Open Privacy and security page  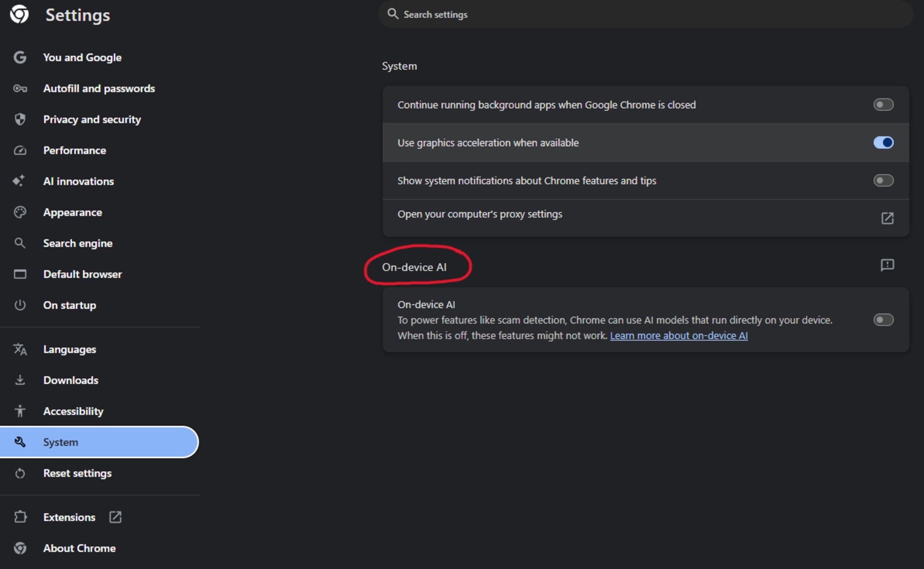pos(92,119)
